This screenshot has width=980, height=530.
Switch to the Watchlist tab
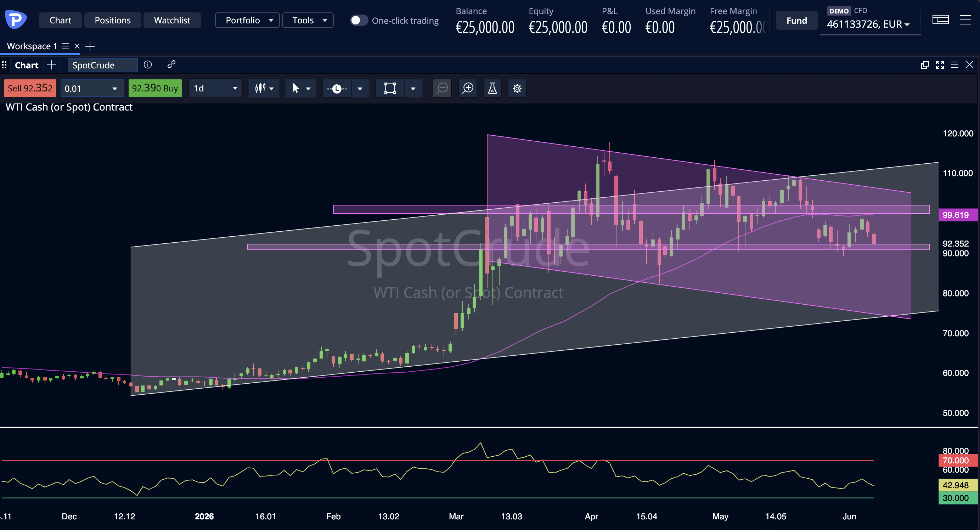point(172,20)
